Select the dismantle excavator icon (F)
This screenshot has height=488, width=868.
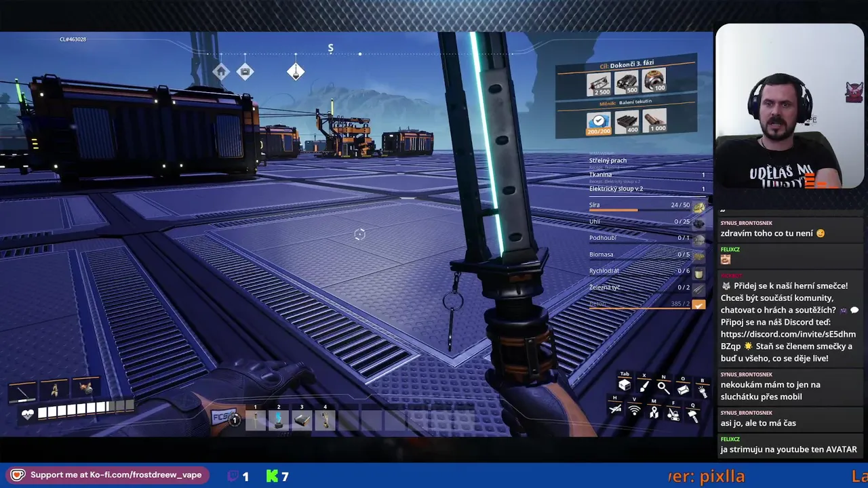click(673, 414)
